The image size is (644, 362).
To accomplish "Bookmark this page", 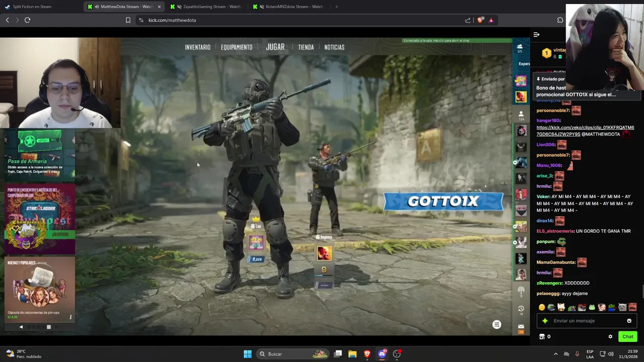I will (x=128, y=20).
